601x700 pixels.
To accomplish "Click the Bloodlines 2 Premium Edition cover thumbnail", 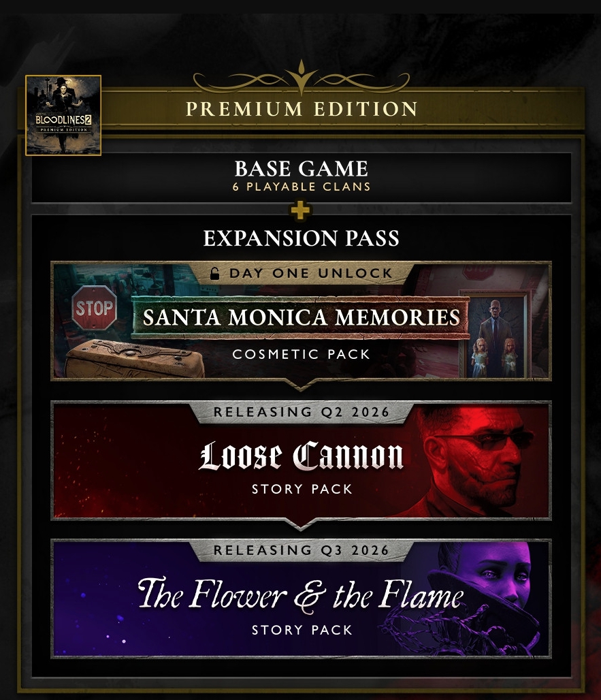I will [63, 115].
